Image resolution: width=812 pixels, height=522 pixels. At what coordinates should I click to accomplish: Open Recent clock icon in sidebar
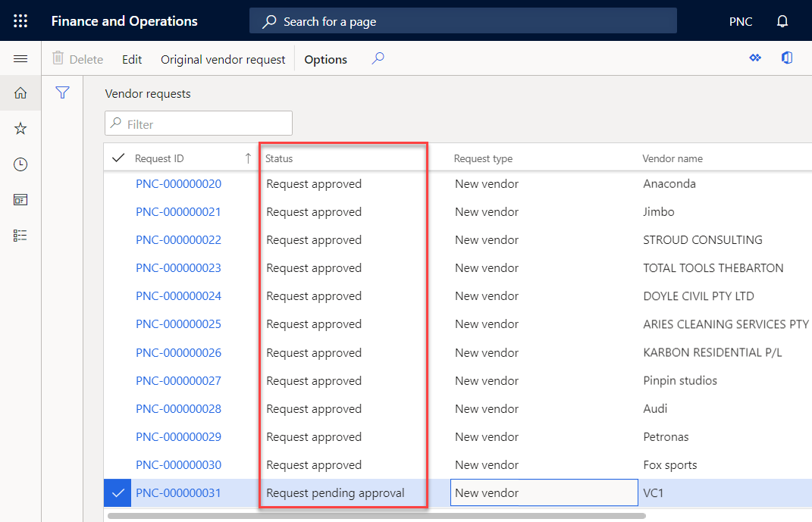click(20, 164)
